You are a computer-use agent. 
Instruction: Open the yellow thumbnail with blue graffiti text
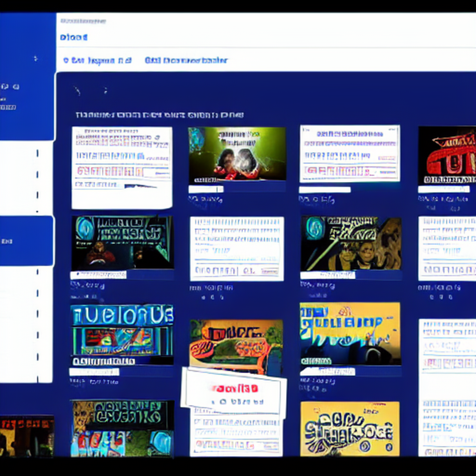[350, 333]
